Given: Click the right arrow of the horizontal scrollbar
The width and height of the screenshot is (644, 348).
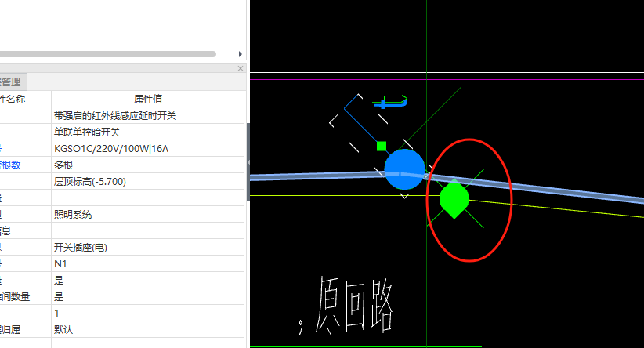Looking at the screenshot, I should (241, 54).
